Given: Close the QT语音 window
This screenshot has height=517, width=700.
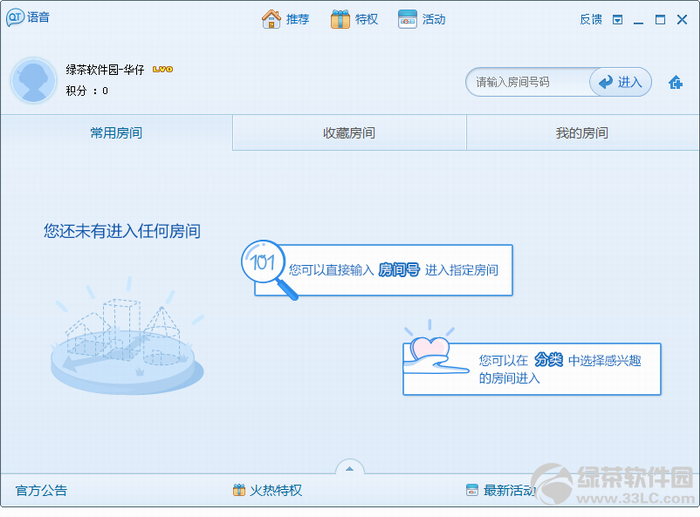Looking at the screenshot, I should pos(682,20).
